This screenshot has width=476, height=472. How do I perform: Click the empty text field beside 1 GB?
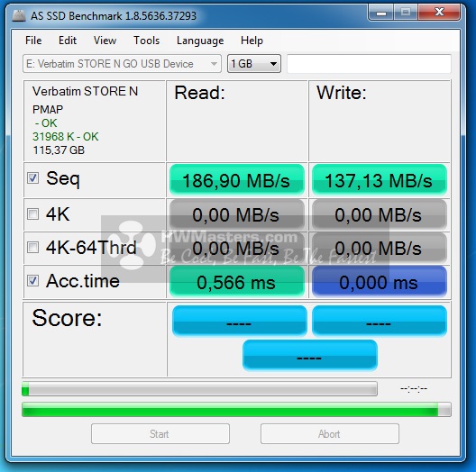tap(369, 64)
